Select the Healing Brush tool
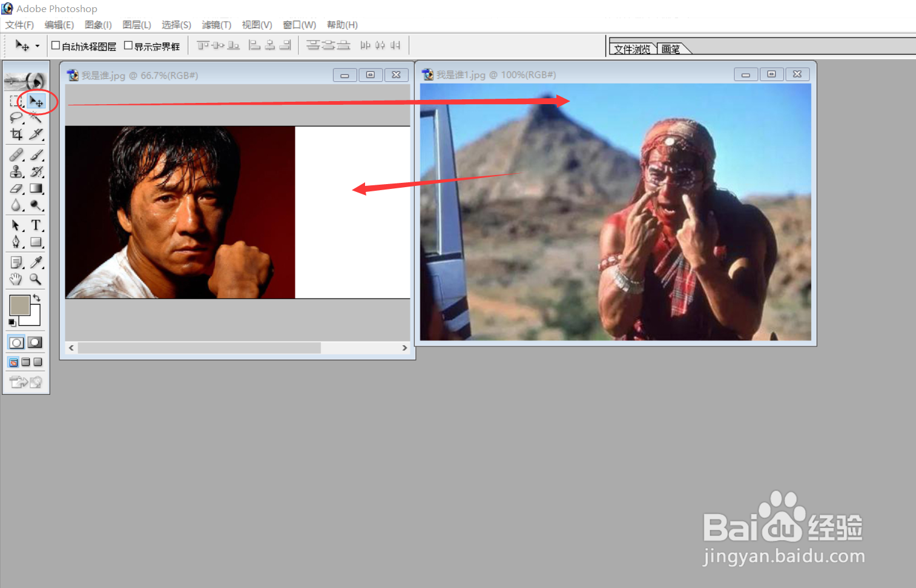Viewport: 916px width, 588px height. point(16,155)
